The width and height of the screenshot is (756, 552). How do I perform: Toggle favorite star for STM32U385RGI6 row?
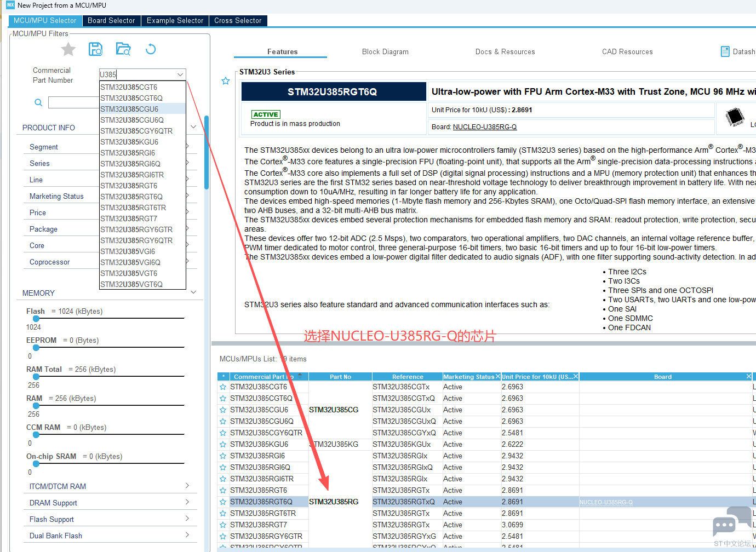(x=223, y=456)
